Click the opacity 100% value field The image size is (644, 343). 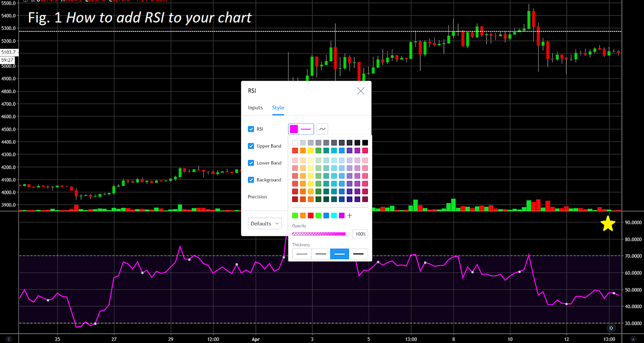(x=360, y=234)
